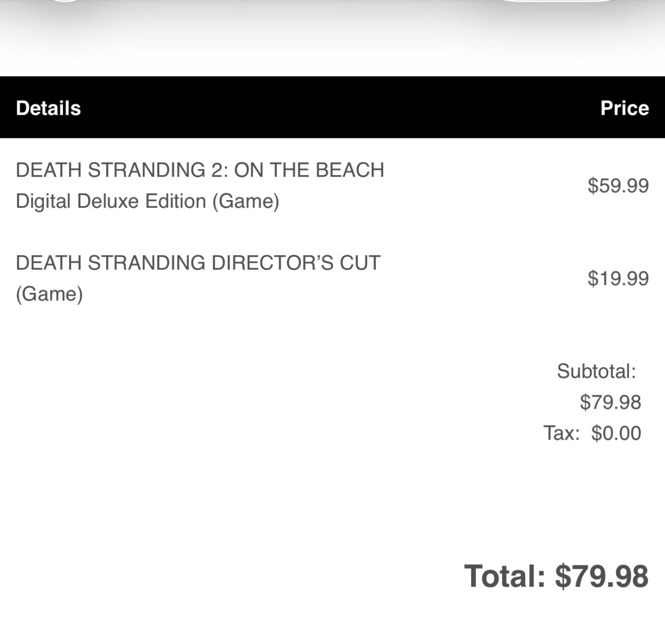Click the ON THE BEACH subtitle text

pyautogui.click(x=309, y=170)
